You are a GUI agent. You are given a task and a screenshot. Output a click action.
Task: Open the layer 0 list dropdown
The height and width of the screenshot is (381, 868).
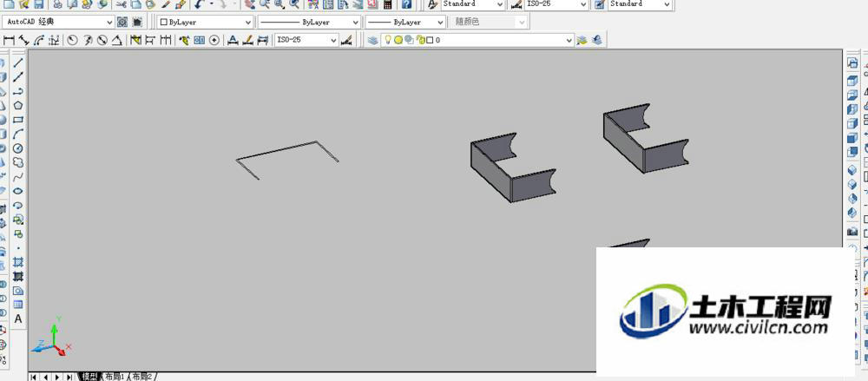click(x=477, y=40)
